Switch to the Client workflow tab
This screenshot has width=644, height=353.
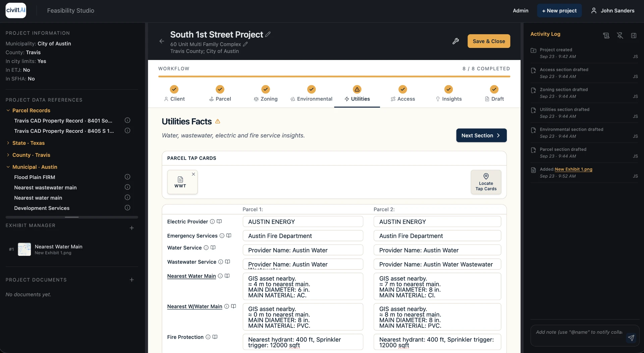pos(174,94)
